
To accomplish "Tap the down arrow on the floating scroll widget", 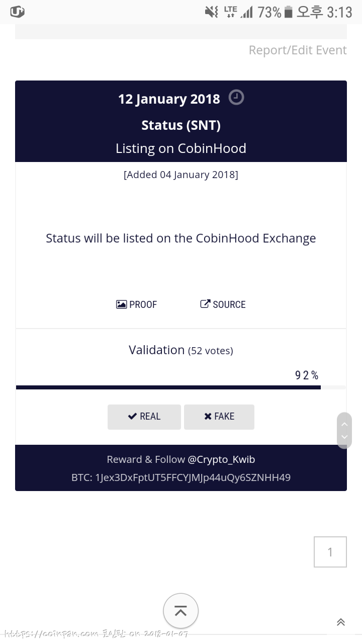I will (x=344, y=438).
